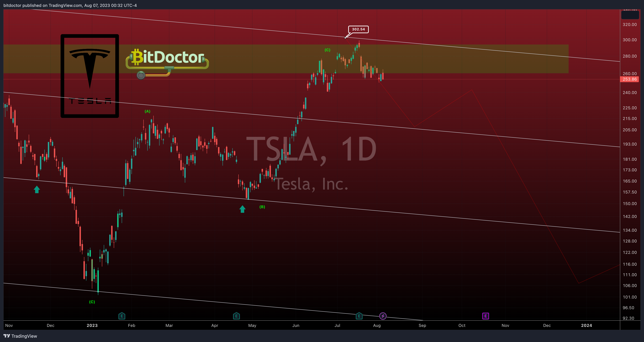644x342 pixels.
Task: Click the 193.00 price axis label
Action: (630, 144)
